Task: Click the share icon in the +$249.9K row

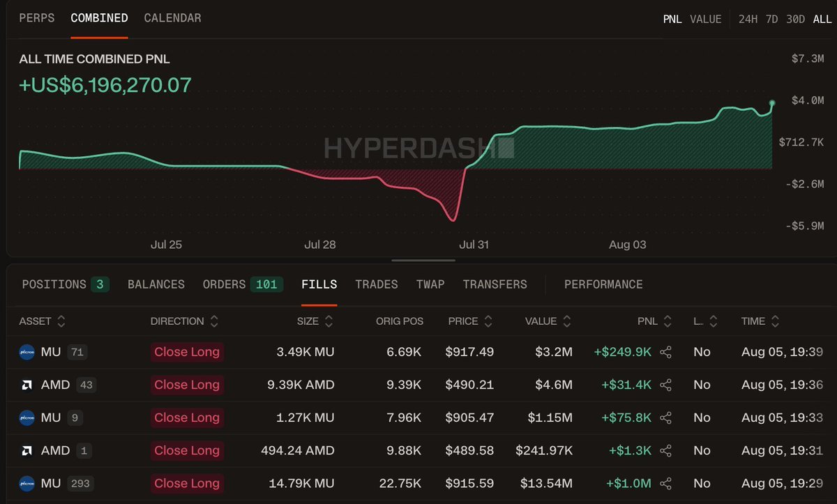Action: pos(665,352)
